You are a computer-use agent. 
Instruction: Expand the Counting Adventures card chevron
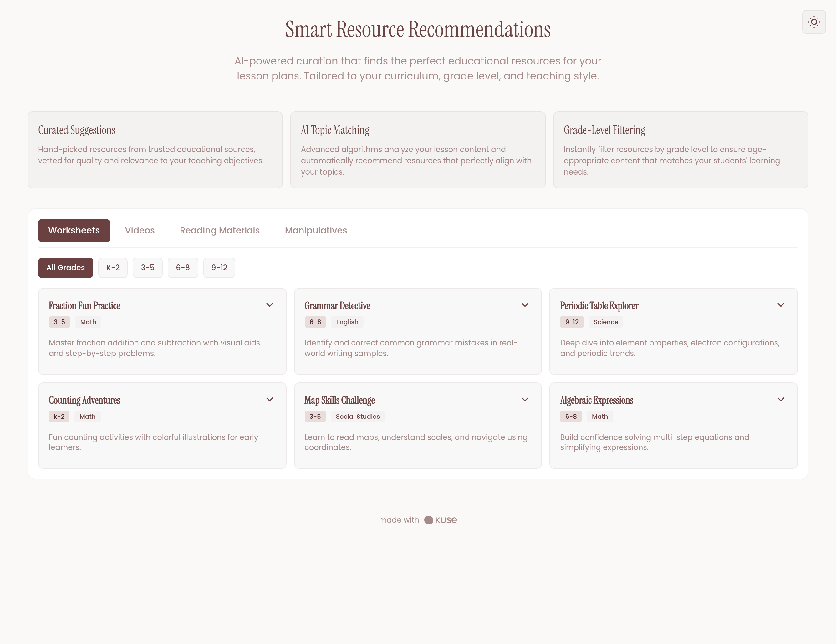click(269, 400)
